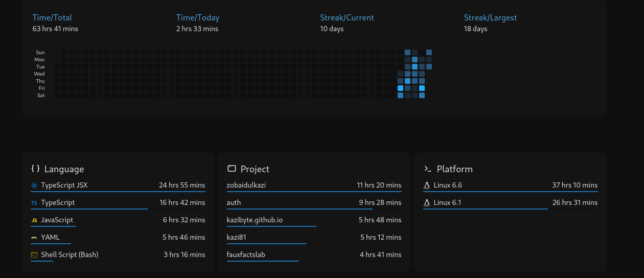Open the kazibyte.github.io project entry
The width and height of the screenshot is (644, 278).
click(x=255, y=220)
